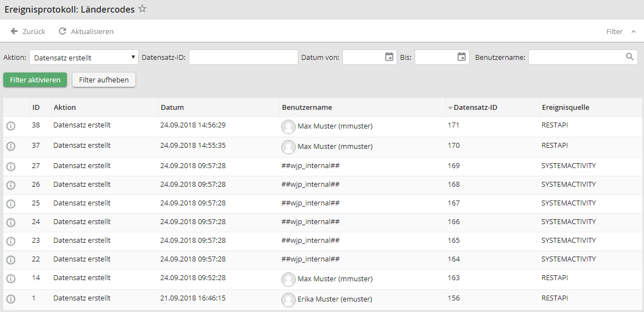This screenshot has width=644, height=312.
Task: Sort by the Datensatz-ID column
Action: [475, 108]
